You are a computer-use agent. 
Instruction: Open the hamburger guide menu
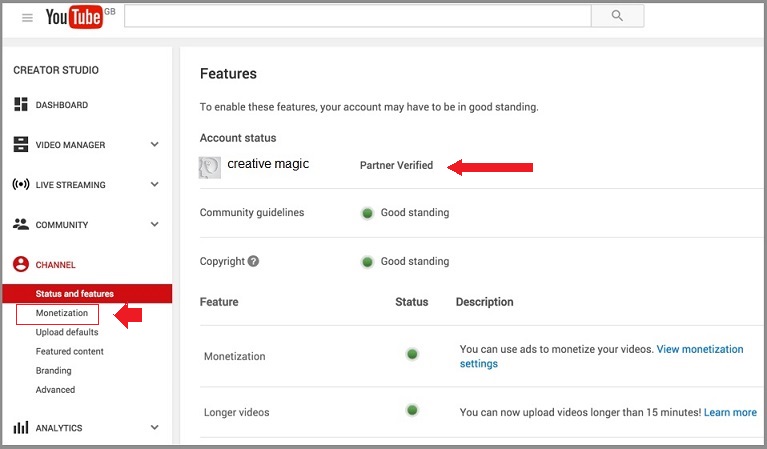pyautogui.click(x=27, y=18)
